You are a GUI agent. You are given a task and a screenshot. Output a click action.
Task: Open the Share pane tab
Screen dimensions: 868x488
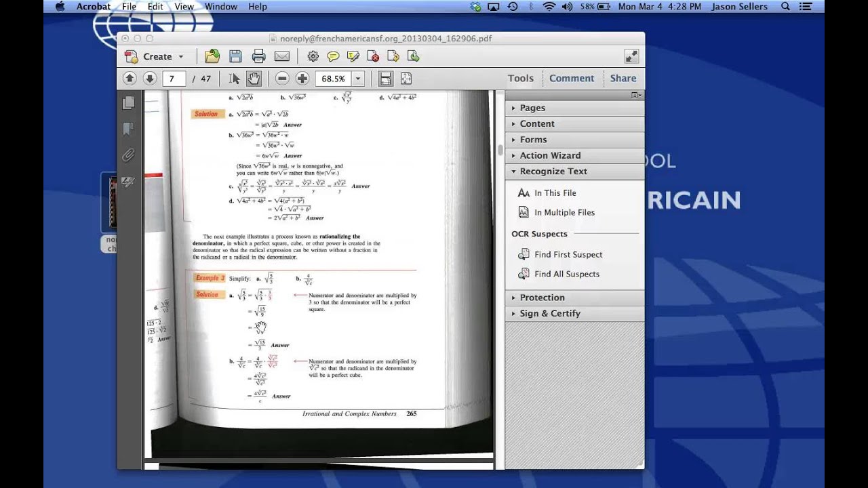623,78
